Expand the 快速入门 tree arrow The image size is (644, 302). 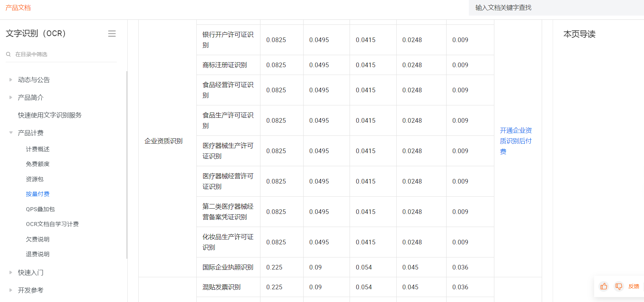11,272
